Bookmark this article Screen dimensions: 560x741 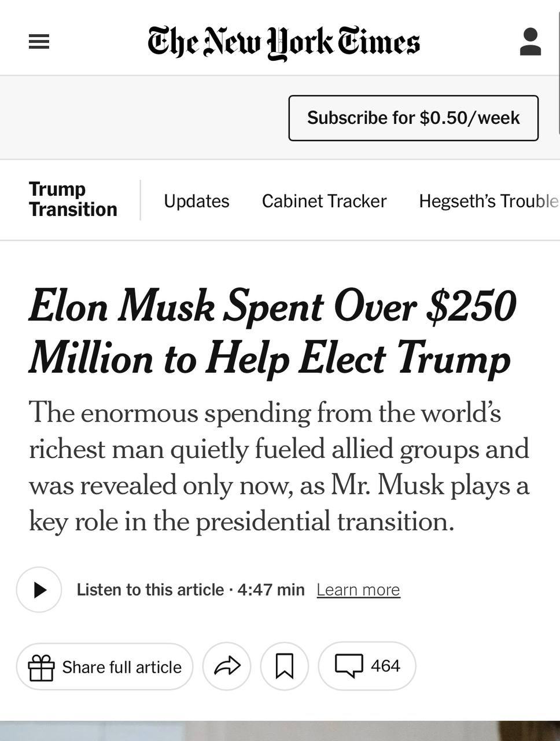click(x=284, y=666)
